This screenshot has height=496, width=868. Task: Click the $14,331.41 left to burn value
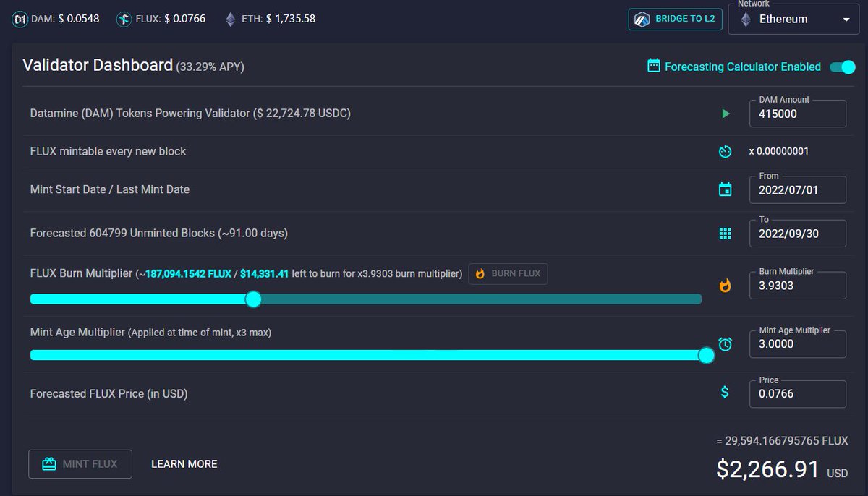265,274
